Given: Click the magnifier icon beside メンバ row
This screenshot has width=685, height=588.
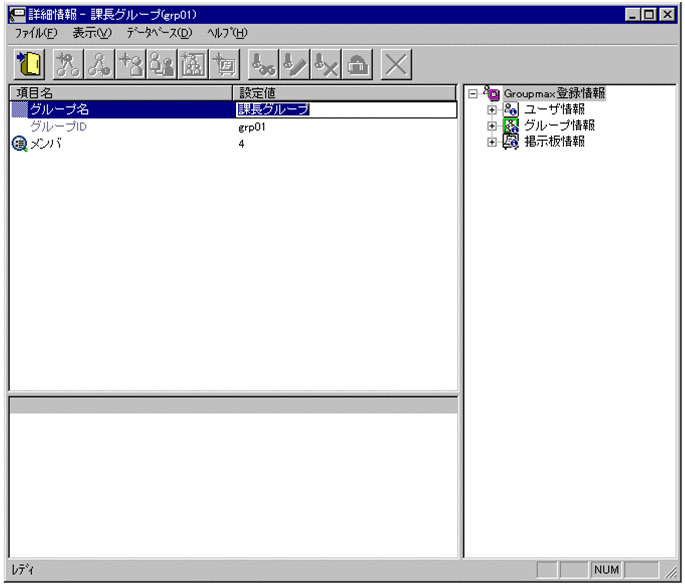Looking at the screenshot, I should (x=19, y=144).
